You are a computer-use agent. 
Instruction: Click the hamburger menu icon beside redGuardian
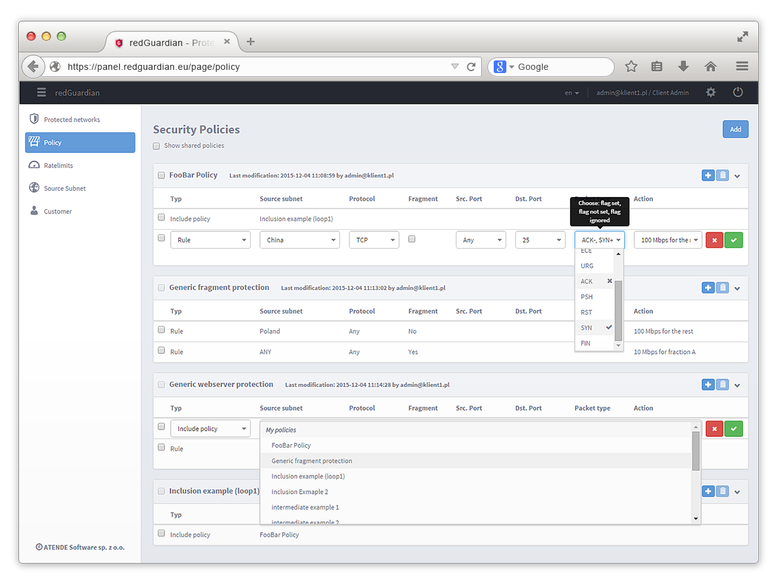(41, 92)
